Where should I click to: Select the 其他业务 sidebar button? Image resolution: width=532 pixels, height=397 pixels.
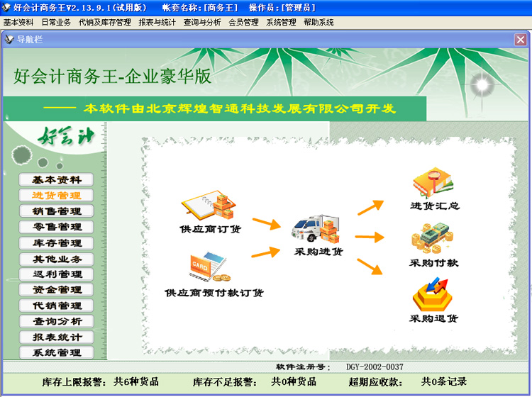56,259
